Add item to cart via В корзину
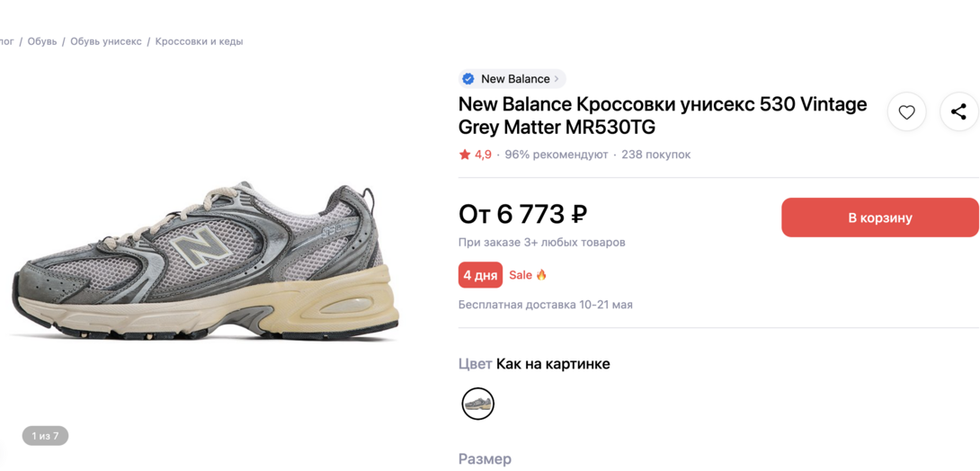980x471 pixels. click(879, 218)
